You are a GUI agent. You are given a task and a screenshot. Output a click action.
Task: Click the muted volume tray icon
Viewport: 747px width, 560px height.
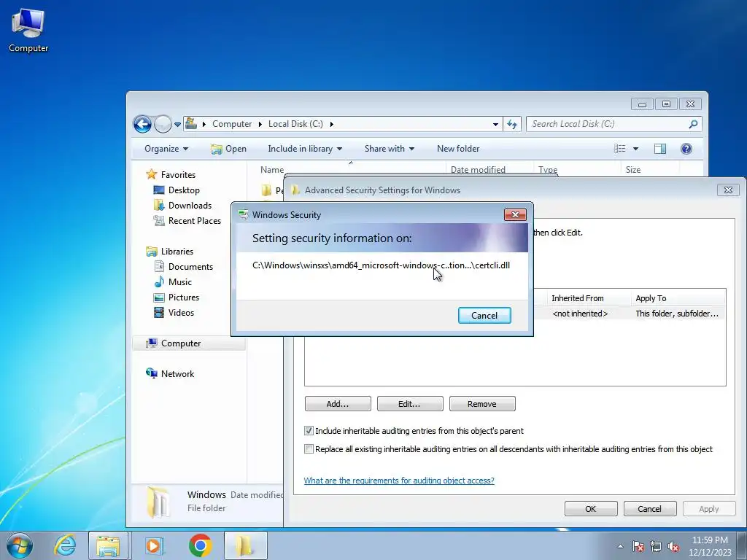[673, 546]
